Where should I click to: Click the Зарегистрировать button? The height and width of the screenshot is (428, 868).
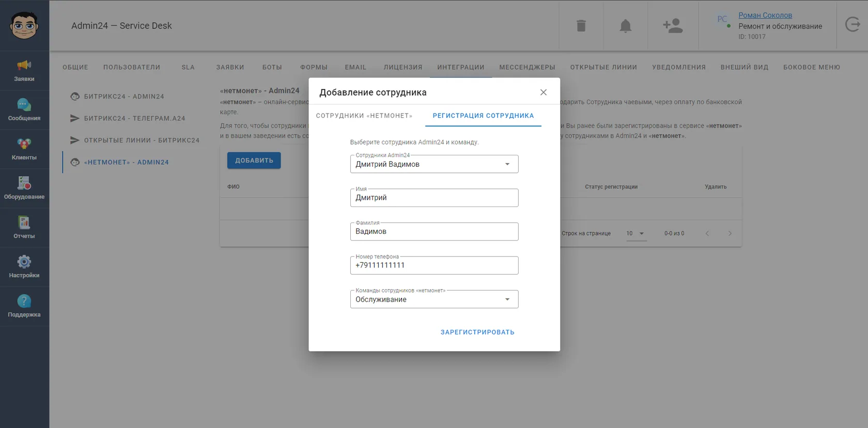click(x=477, y=332)
